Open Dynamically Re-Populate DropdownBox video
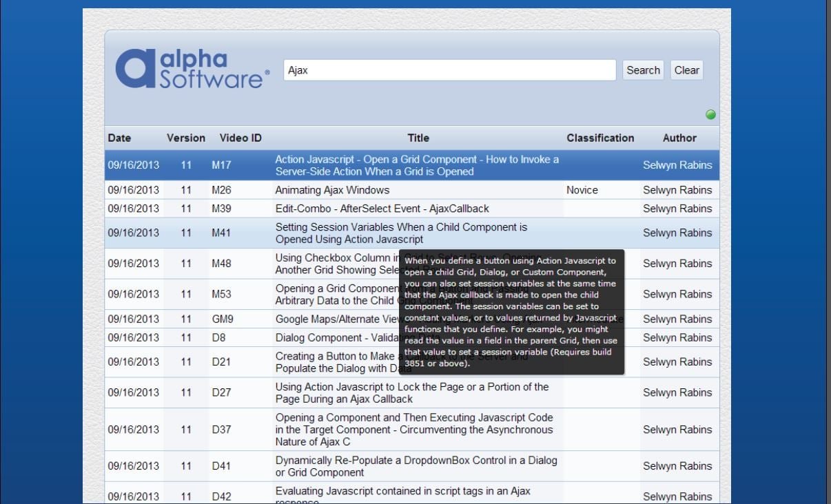 [x=416, y=466]
